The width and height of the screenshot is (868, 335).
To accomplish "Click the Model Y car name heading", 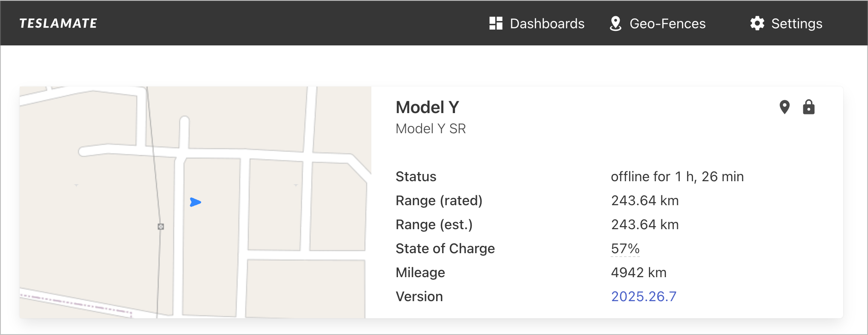I will pos(427,107).
